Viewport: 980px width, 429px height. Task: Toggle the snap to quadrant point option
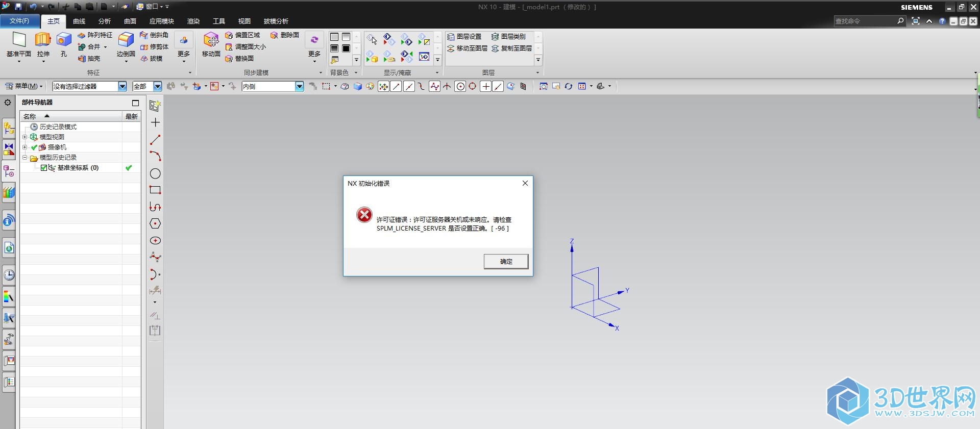tap(473, 86)
